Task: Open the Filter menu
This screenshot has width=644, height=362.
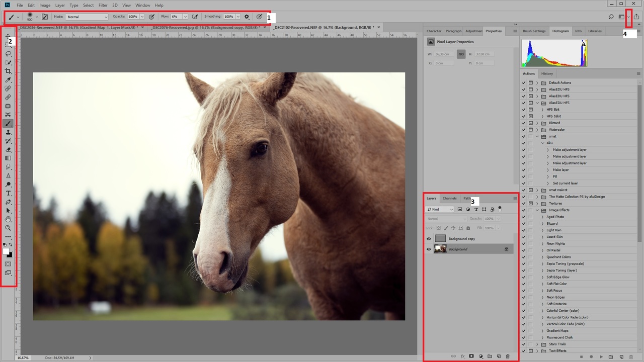Action: [x=103, y=5]
